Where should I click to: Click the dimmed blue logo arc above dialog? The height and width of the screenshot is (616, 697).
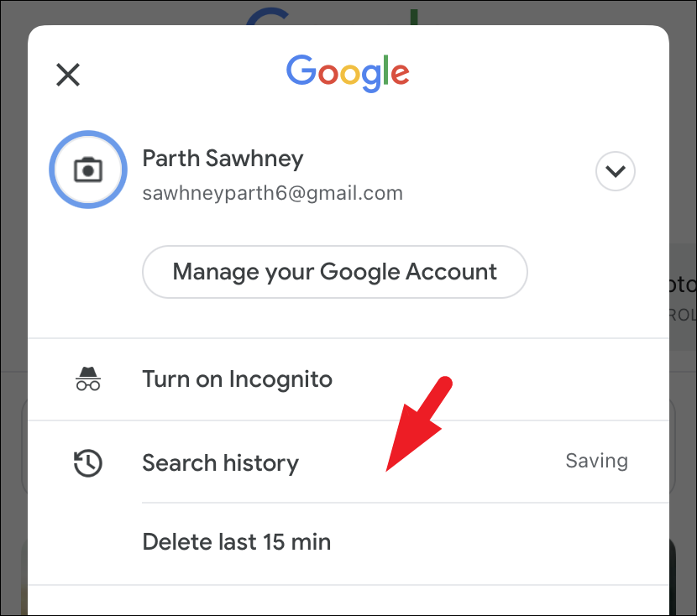pyautogui.click(x=267, y=17)
